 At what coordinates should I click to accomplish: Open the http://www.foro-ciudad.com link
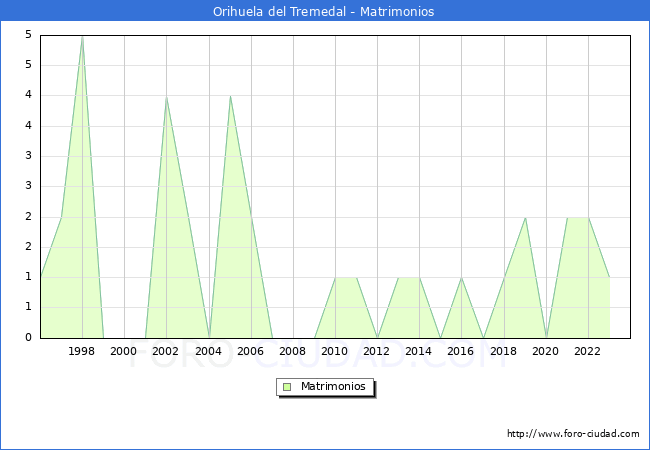(573, 433)
